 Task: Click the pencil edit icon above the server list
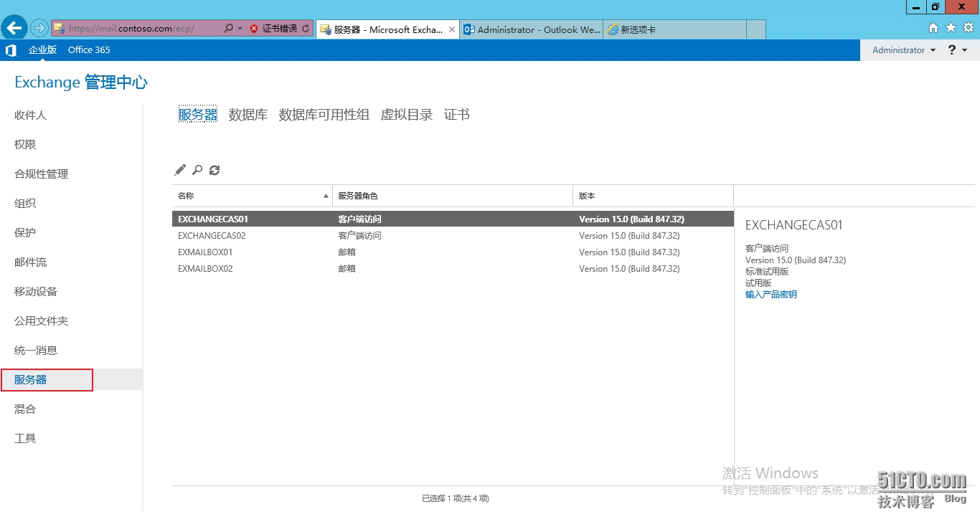(x=180, y=170)
